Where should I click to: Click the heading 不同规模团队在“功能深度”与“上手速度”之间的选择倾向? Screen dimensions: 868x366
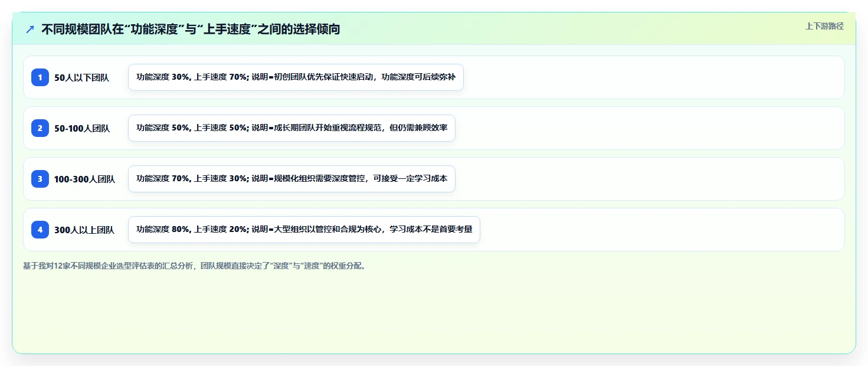[x=191, y=29]
